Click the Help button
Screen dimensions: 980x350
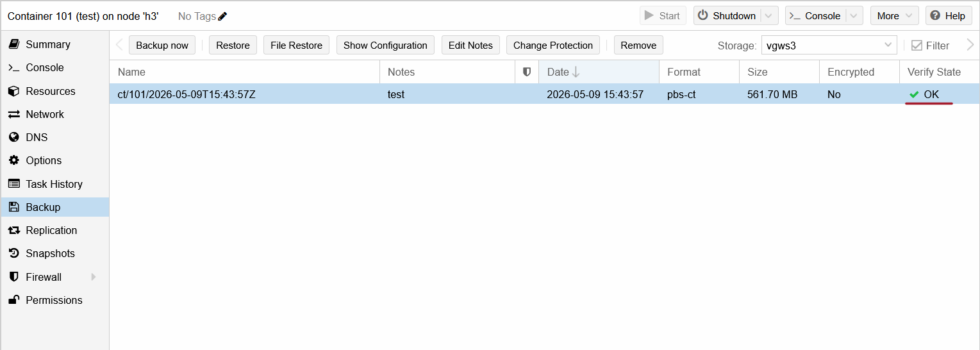coord(949,16)
